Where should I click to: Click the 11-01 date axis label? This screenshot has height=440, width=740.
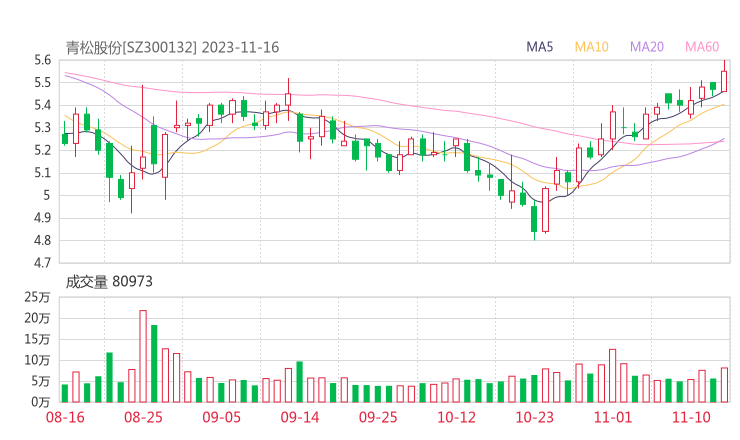click(x=613, y=417)
